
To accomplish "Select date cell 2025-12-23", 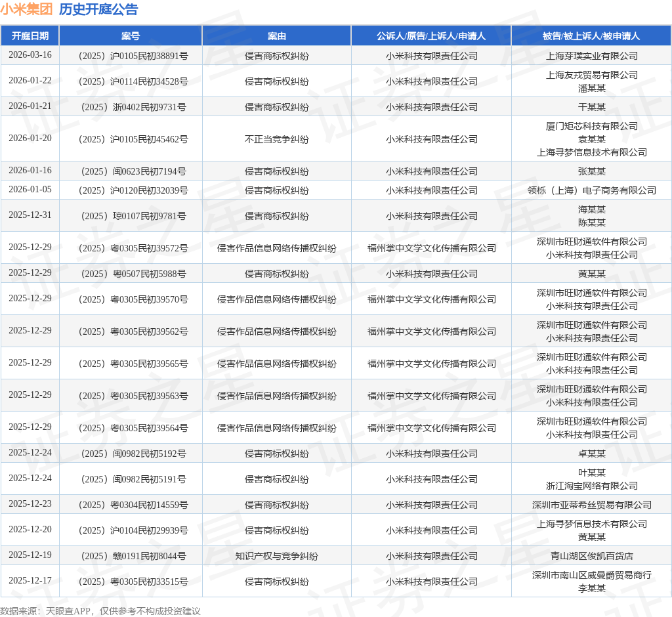I will (30, 504).
